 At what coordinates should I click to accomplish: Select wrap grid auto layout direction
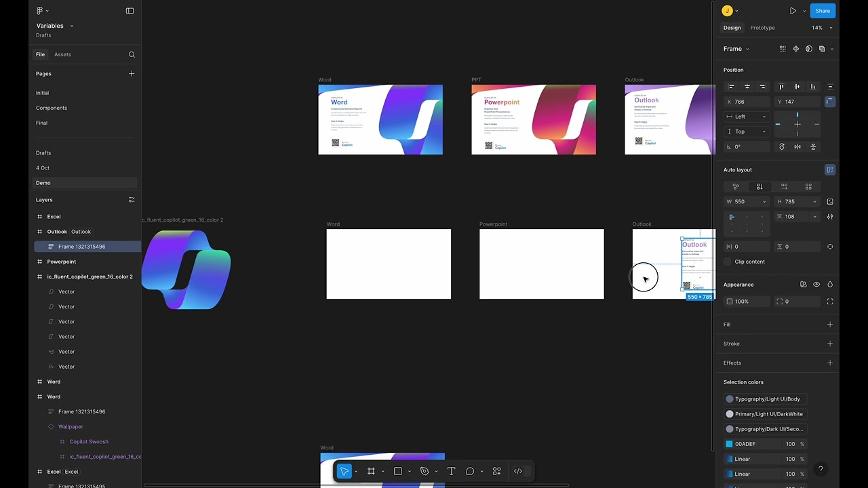[808, 186]
